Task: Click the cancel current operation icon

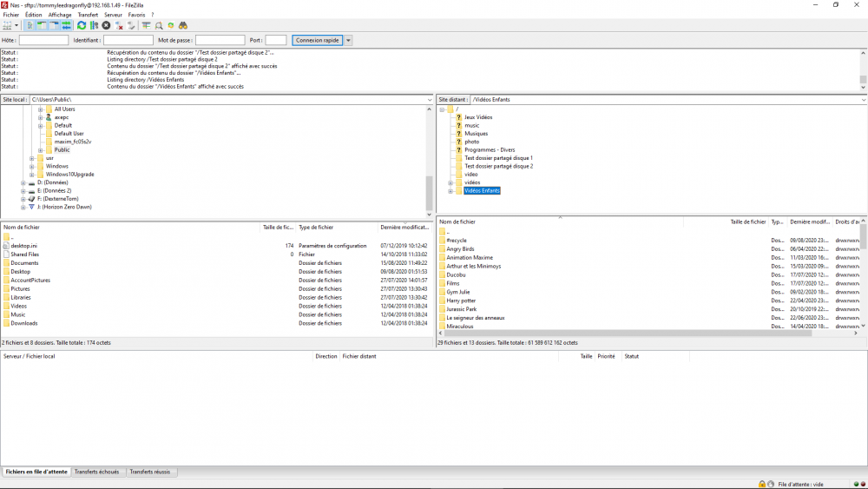Action: pyautogui.click(x=106, y=26)
